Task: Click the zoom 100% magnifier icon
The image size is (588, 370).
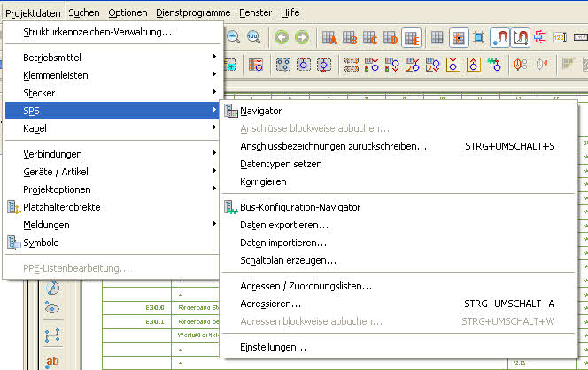Action: click(254, 37)
